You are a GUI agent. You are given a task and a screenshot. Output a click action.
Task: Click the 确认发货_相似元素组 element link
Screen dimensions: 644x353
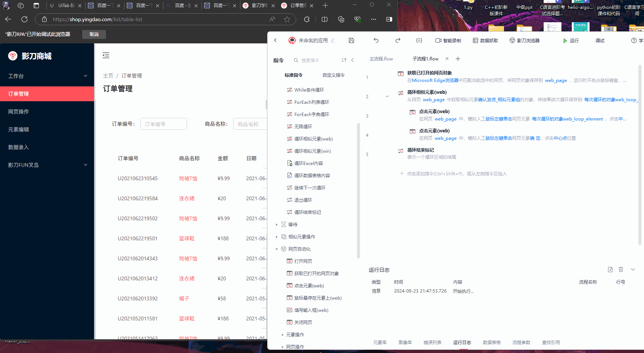[499, 99]
